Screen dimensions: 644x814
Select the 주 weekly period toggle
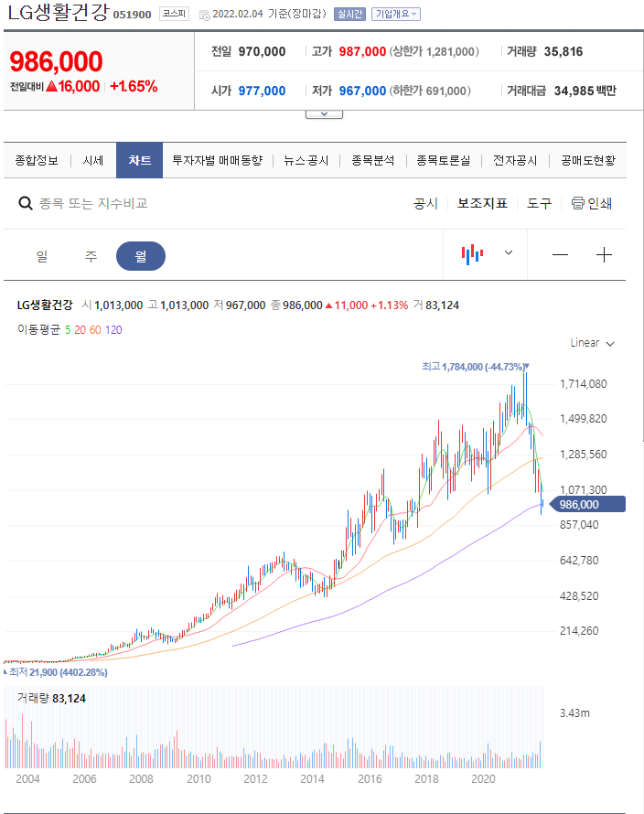(91, 256)
